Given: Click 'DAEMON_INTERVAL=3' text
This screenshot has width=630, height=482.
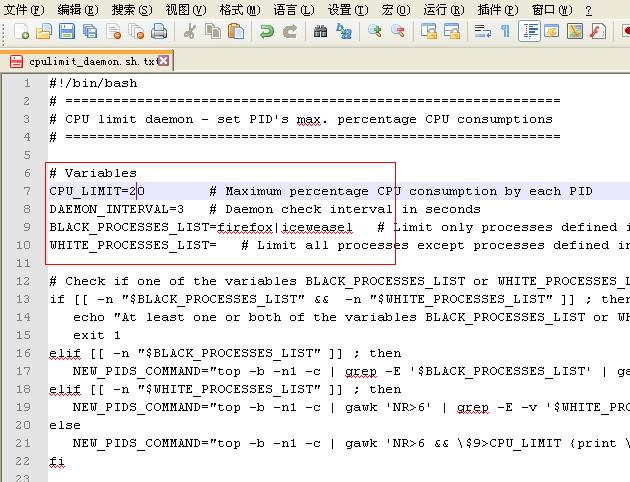Looking at the screenshot, I should (117, 209).
